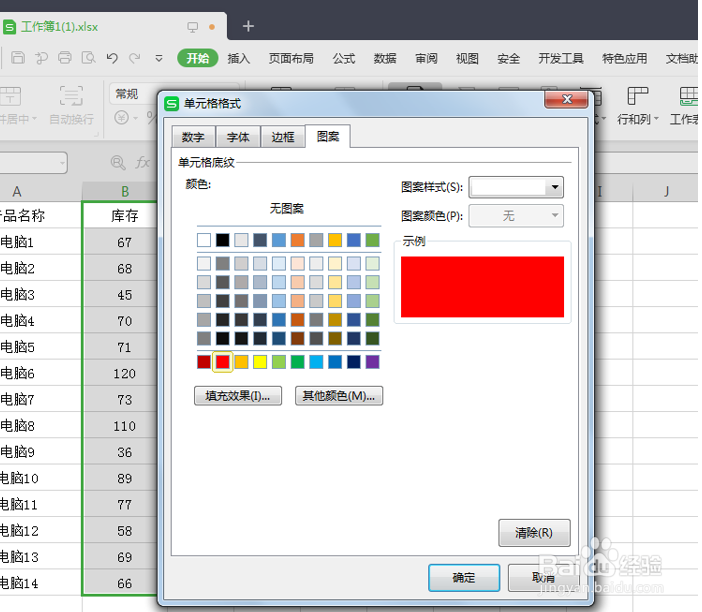This screenshot has width=702, height=612.
Task: Click 取消 cancel button
Action: click(x=544, y=578)
